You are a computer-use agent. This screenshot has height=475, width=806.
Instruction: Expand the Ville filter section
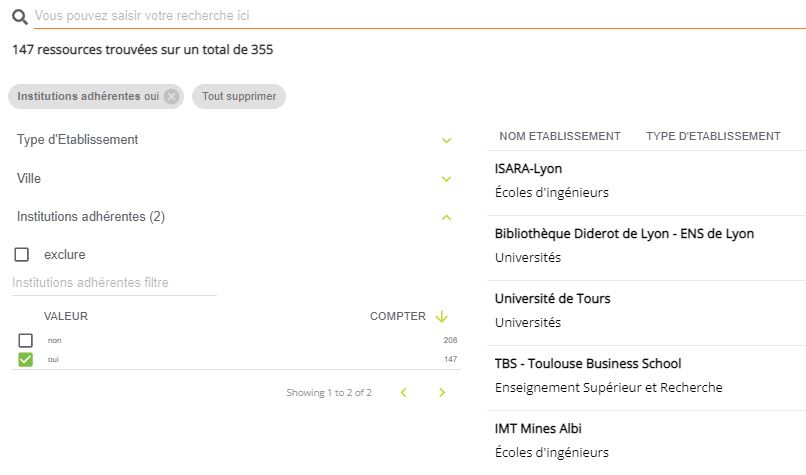click(446, 179)
